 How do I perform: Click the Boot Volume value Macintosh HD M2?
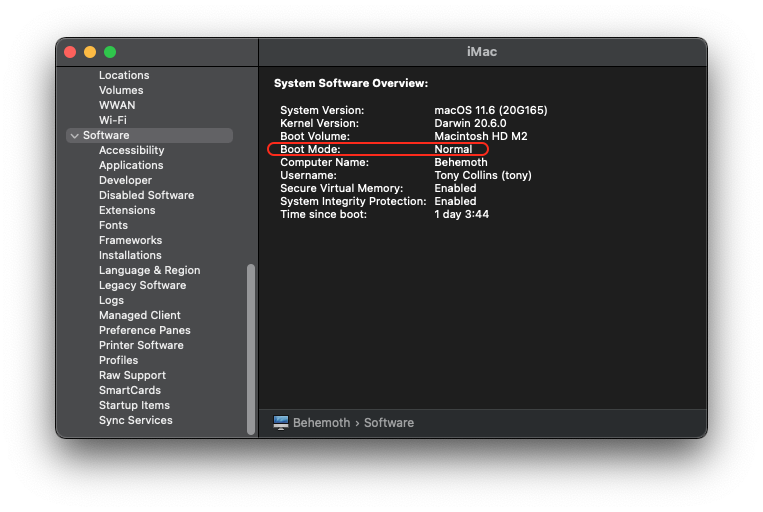tap(481, 136)
